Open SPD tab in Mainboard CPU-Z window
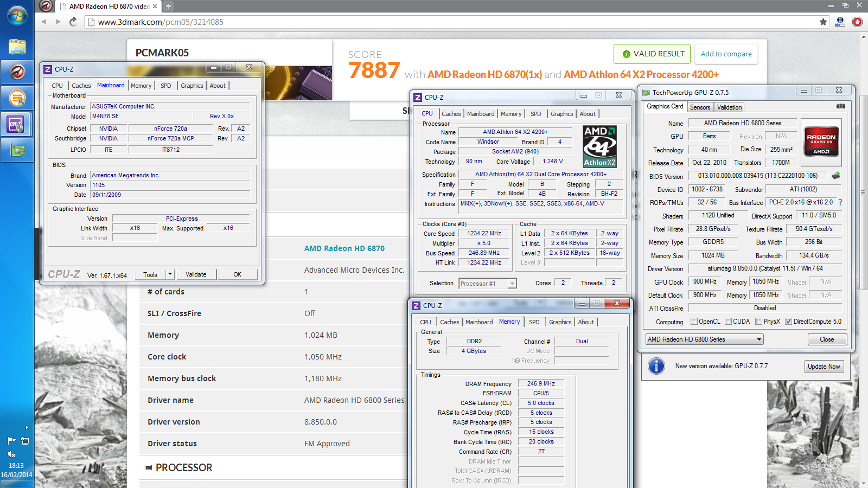Viewport: 868px width, 488px height. (x=166, y=86)
